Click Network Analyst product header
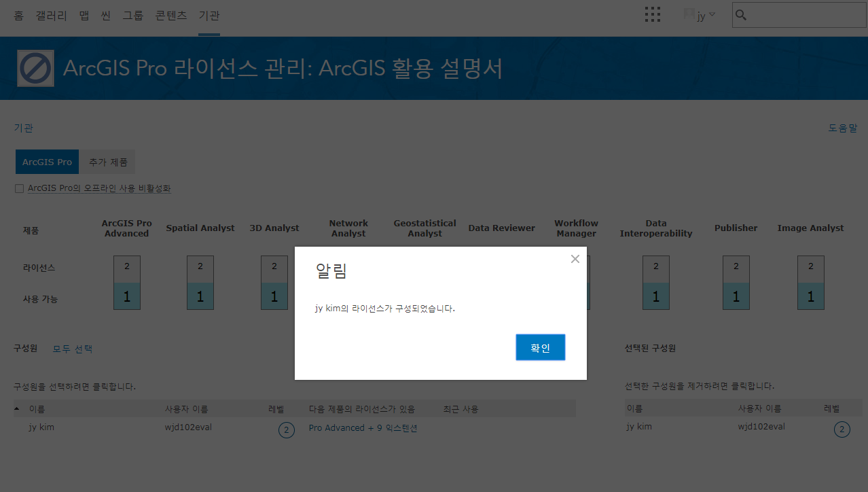 click(x=348, y=228)
